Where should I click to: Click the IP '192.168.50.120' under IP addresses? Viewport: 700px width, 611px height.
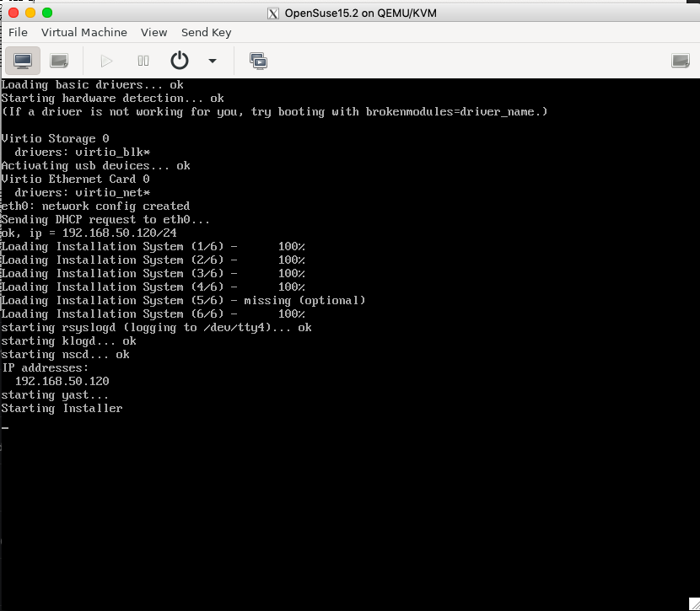point(62,381)
